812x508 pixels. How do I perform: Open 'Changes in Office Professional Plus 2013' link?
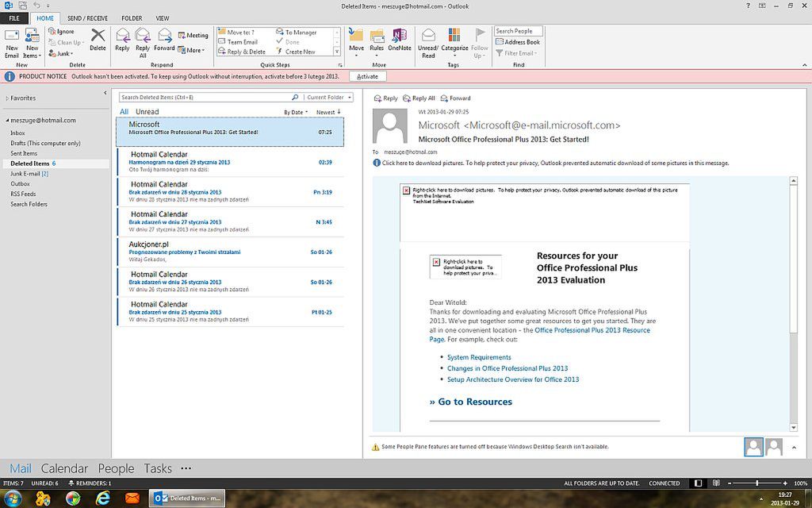pyautogui.click(x=507, y=368)
